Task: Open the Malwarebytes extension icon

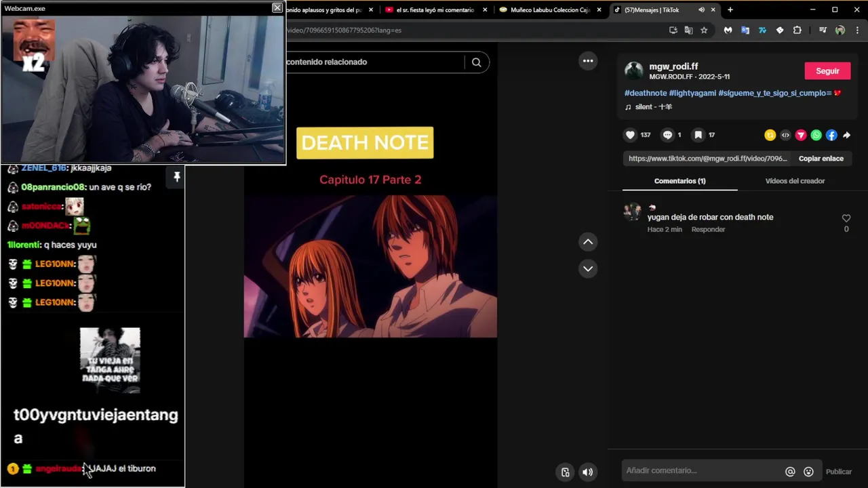Action: tap(728, 30)
